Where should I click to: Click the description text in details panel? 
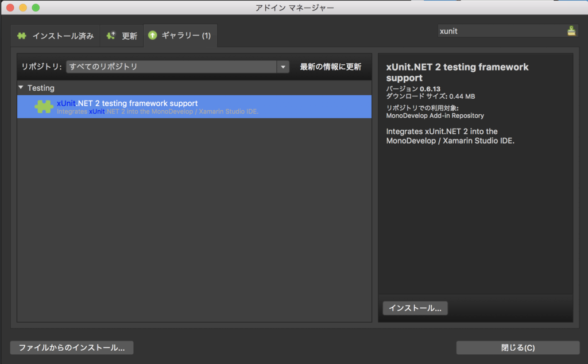pos(450,136)
